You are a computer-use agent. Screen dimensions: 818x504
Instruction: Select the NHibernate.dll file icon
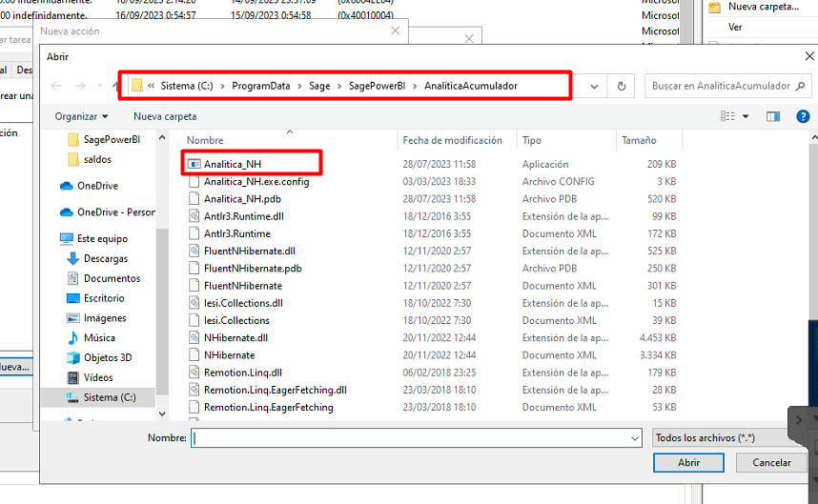tap(194, 337)
